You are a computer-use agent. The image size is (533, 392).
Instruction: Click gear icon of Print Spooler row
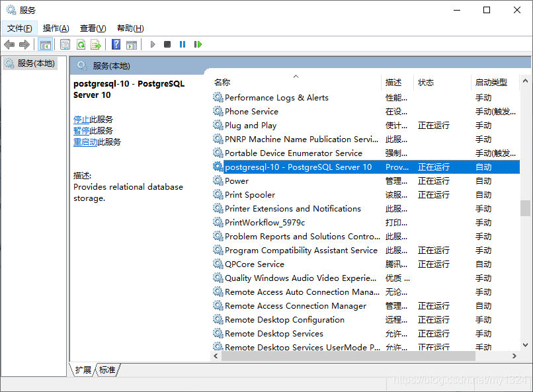(218, 194)
